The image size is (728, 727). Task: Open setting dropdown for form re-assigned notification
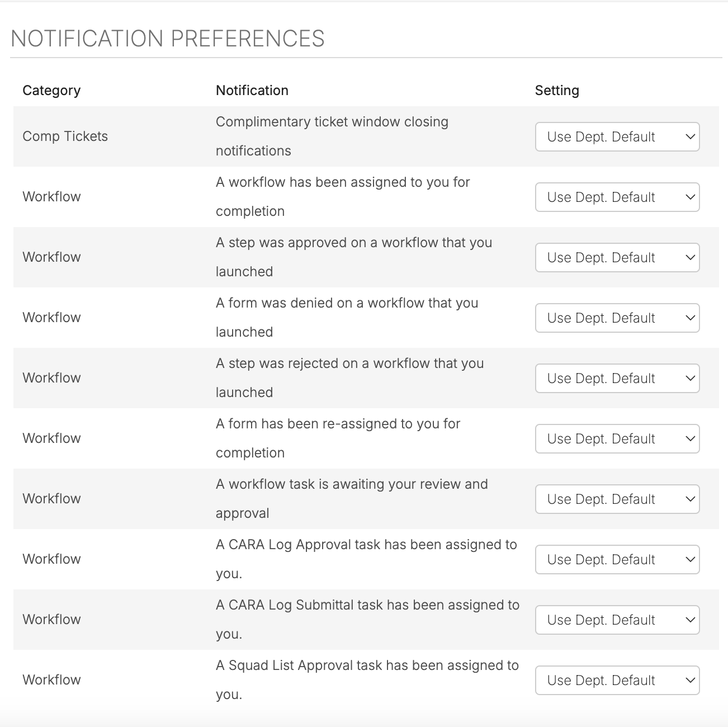click(617, 438)
